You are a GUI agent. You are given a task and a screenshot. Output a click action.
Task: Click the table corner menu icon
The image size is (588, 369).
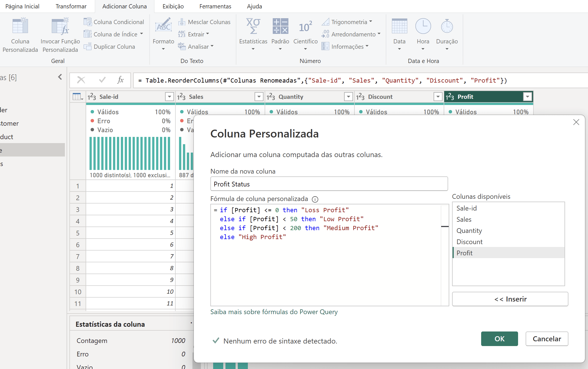point(78,97)
